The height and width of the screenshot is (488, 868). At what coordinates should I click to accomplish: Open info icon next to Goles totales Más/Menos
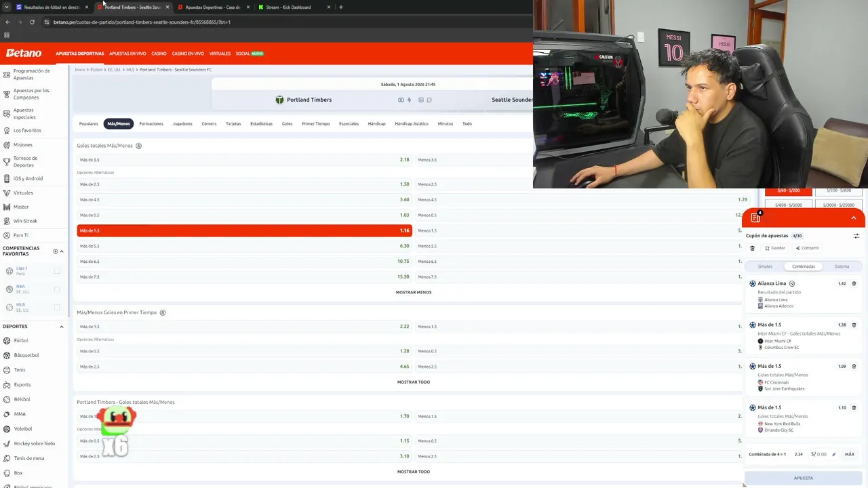(138, 146)
